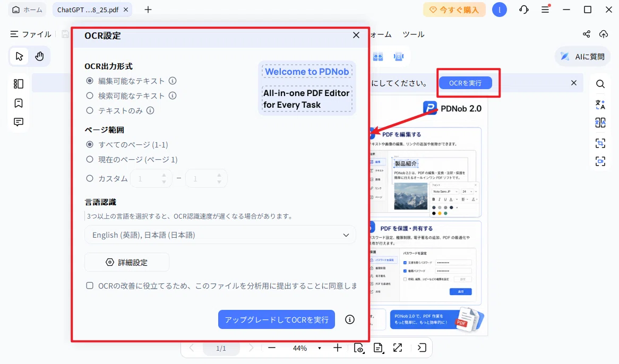Check the OCR improvement consent checkbox
The width and height of the screenshot is (619, 364).
(x=90, y=285)
